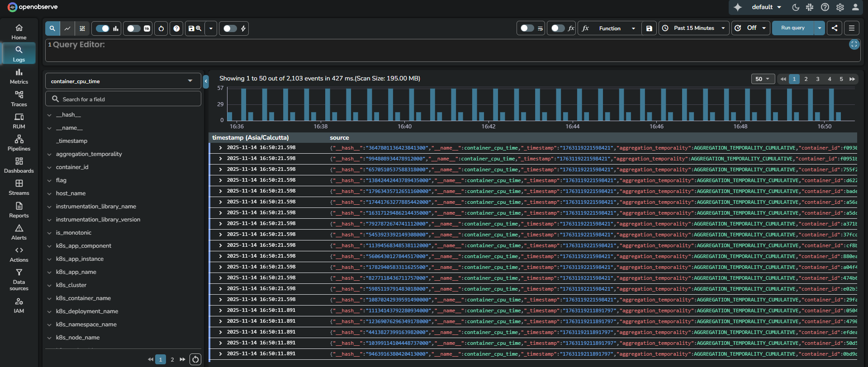868x367 pixels.
Task: Open the Pipelines sidebar icon
Action: tap(19, 143)
